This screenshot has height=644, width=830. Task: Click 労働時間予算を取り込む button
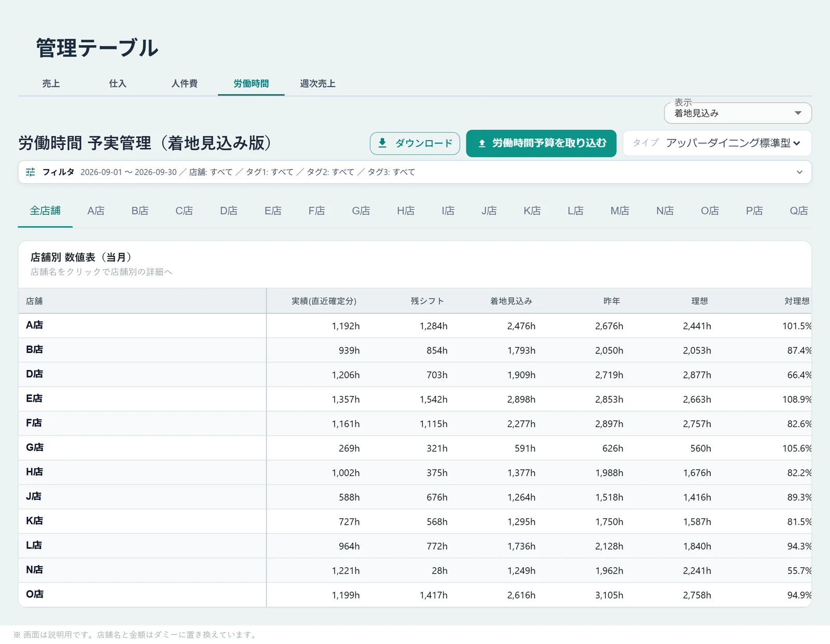[541, 143]
